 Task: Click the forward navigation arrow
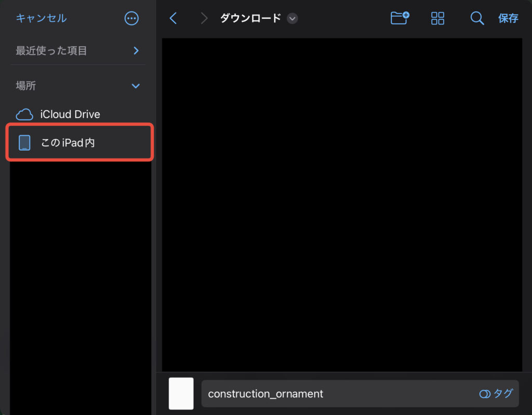(x=204, y=18)
